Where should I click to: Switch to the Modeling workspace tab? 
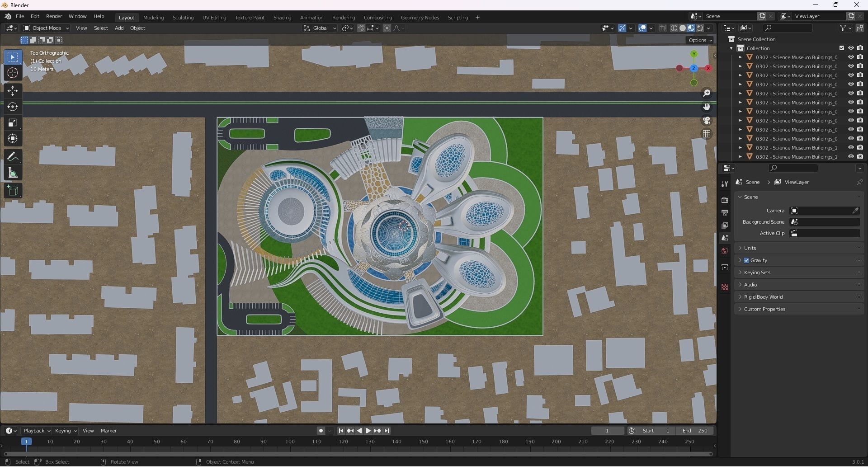153,18
